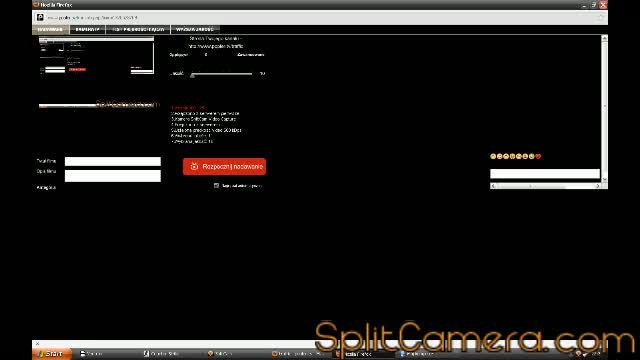Open the website link shown above the slider
This screenshot has height=360, width=640.
(216, 47)
